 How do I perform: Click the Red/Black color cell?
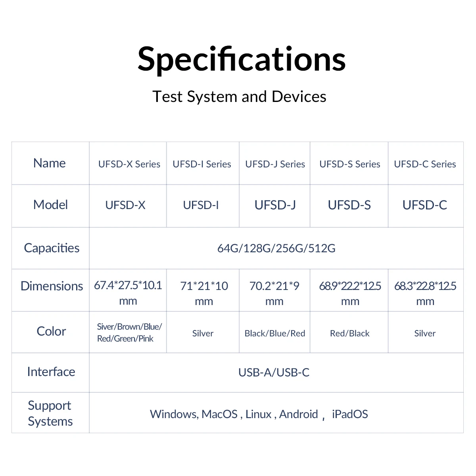(x=349, y=333)
